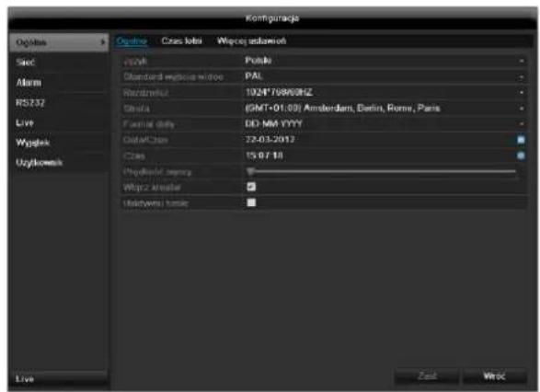Open the date format dropdown DD-MM-YYYY
Viewport: 540px width, 392px height.
(385, 124)
